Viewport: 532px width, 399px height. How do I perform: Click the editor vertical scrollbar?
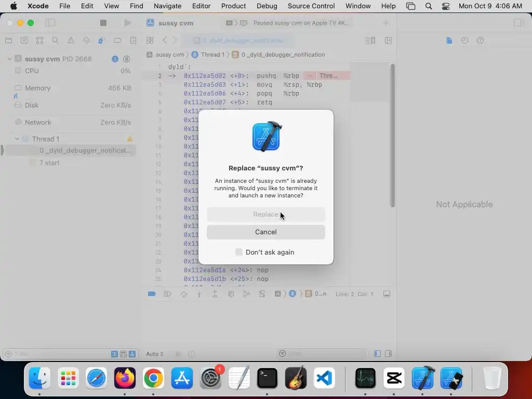tap(393, 136)
